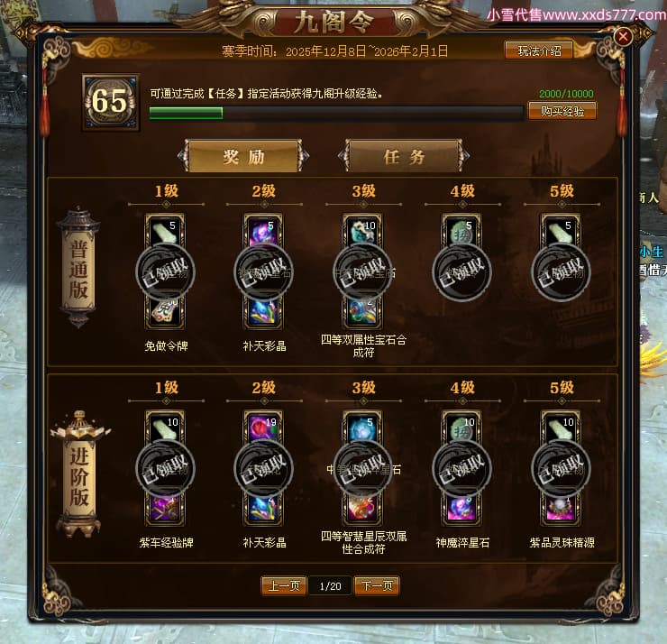Close the 九阁令 window
667x644 pixels.
point(623,37)
